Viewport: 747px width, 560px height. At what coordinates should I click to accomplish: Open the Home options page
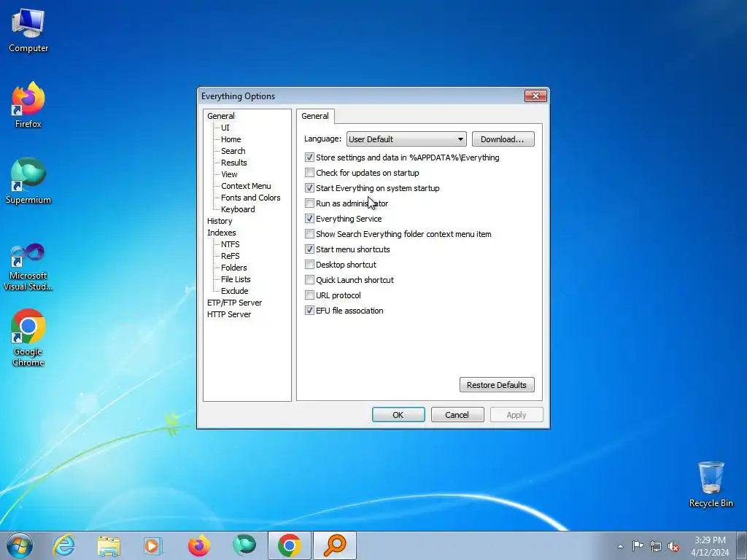[231, 139]
